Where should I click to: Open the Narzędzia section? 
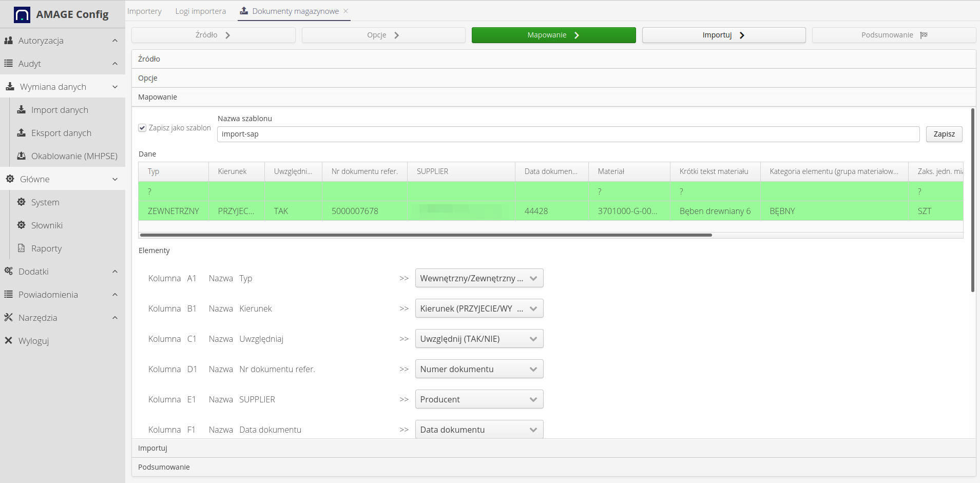pos(37,317)
